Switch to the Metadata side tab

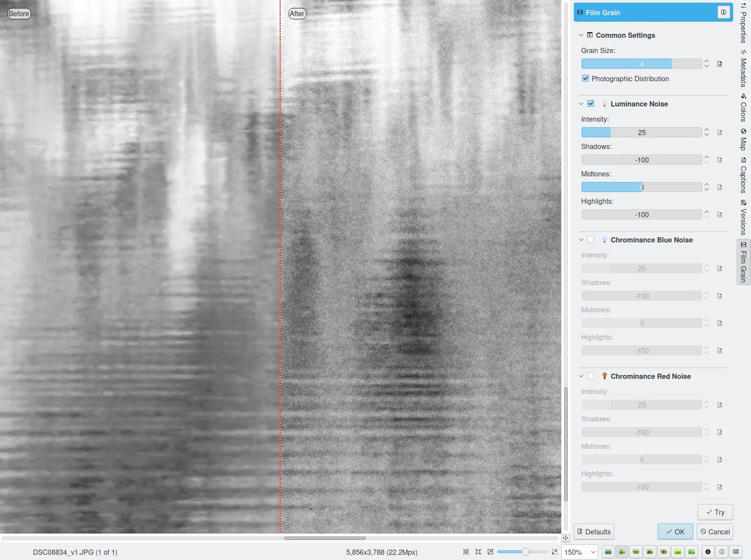(744, 69)
